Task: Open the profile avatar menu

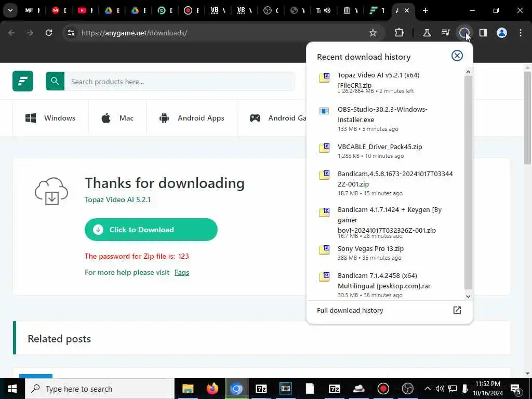Action: pyautogui.click(x=501, y=33)
